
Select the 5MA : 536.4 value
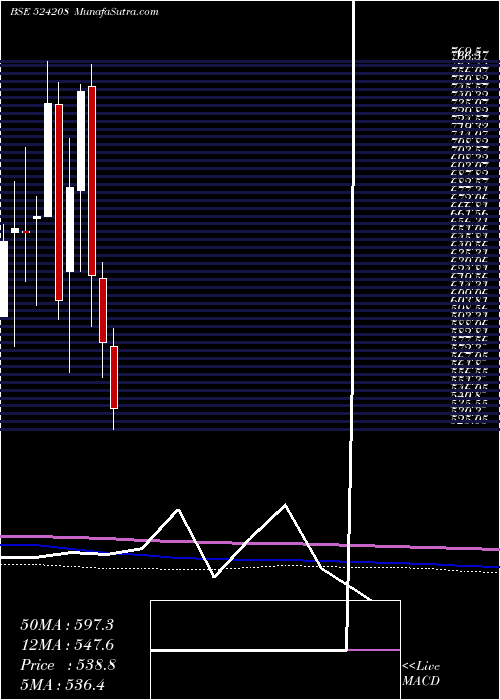click(x=64, y=684)
